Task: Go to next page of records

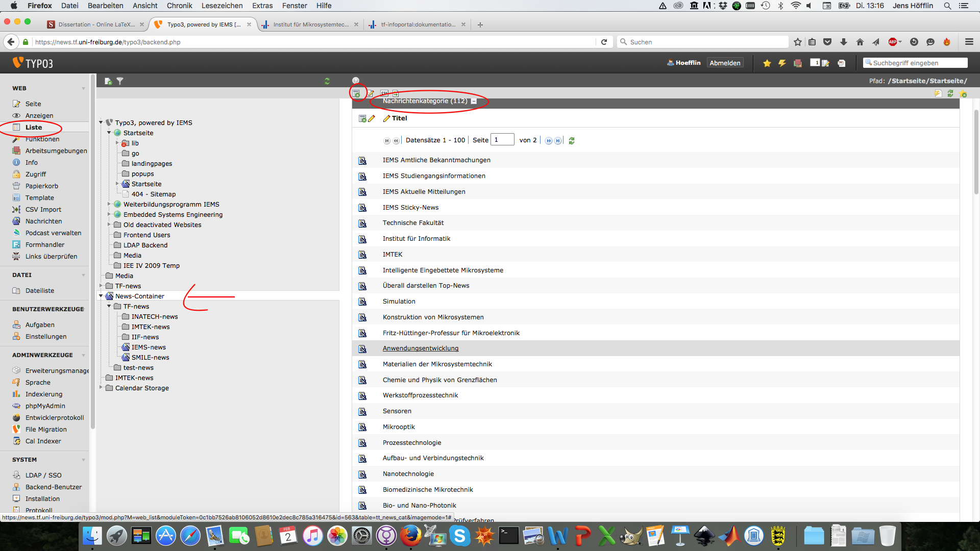Action: [549, 141]
